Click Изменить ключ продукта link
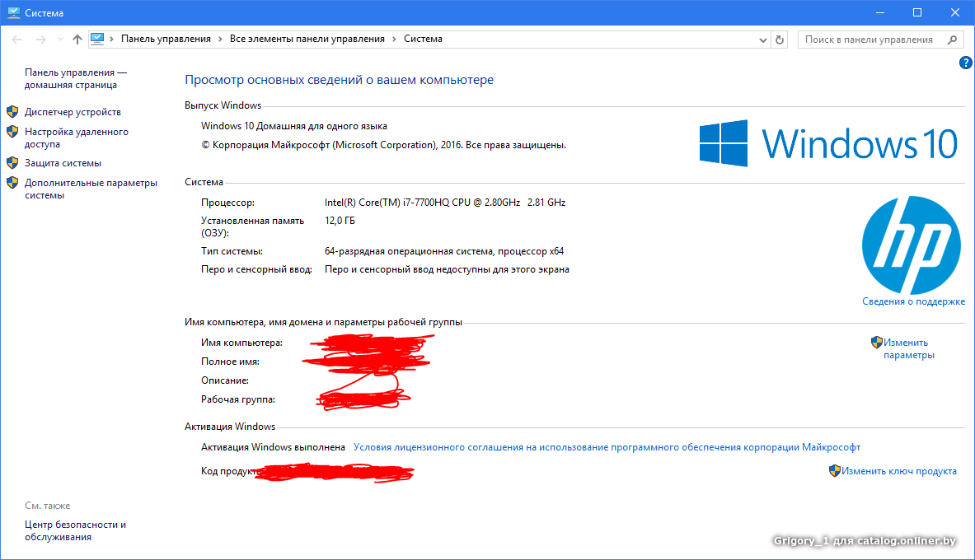This screenshot has width=975, height=560. [899, 471]
